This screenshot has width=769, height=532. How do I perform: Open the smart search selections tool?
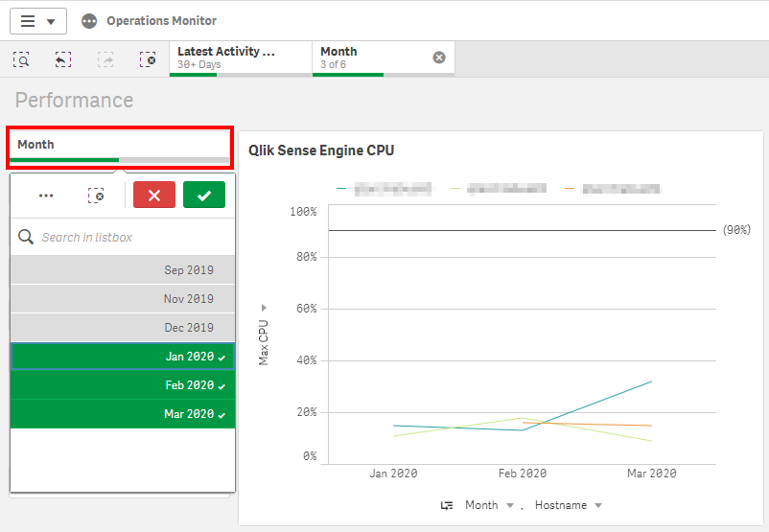[x=21, y=58]
